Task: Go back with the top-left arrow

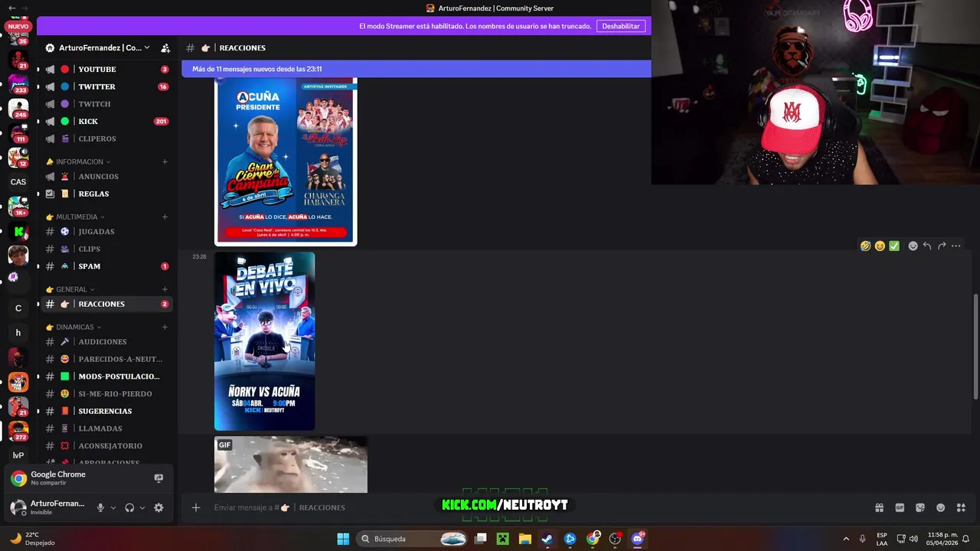Action: tap(11, 8)
